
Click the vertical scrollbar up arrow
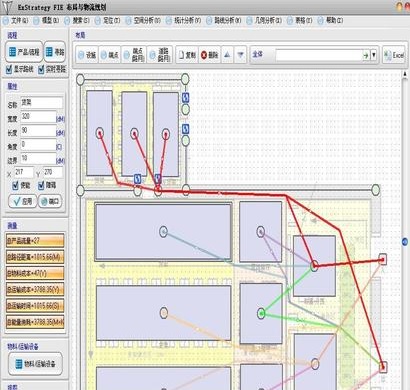(405, 74)
